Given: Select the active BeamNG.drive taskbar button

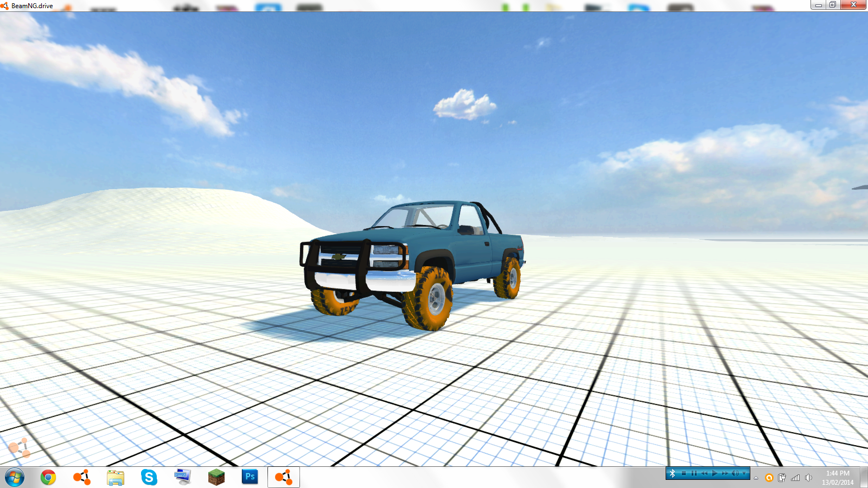Looking at the screenshot, I should (x=284, y=477).
